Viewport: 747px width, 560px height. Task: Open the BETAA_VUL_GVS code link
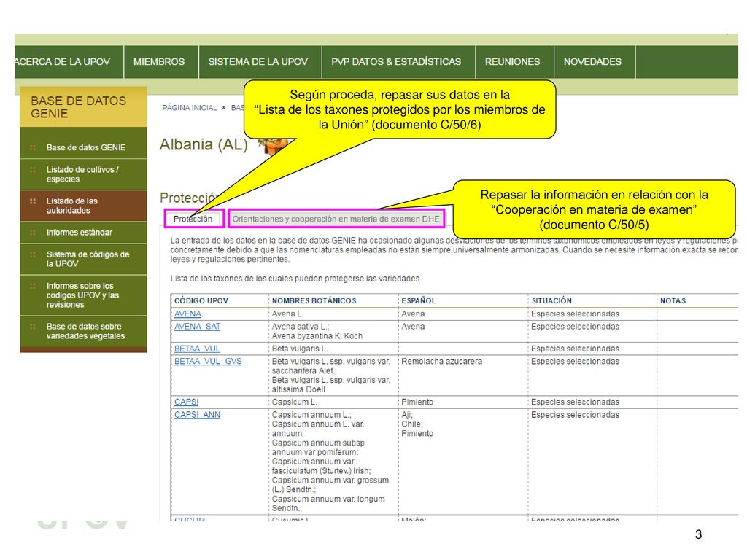point(208,362)
